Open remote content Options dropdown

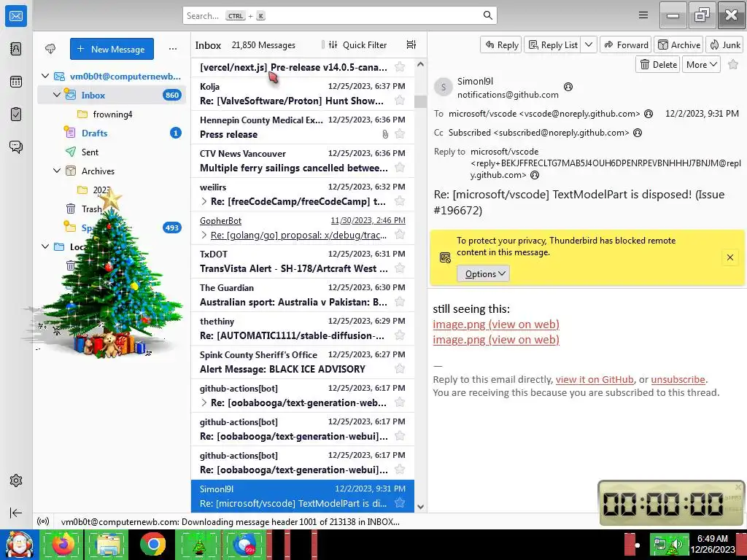click(483, 274)
